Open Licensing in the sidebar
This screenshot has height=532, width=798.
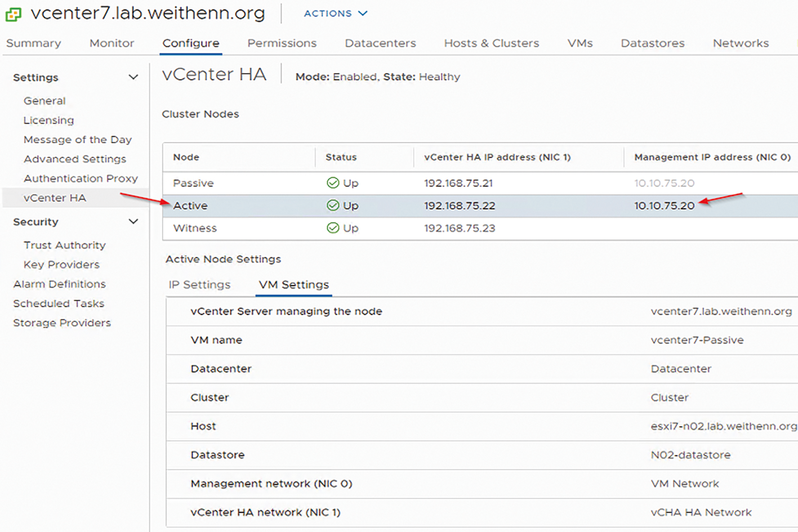[x=48, y=120]
